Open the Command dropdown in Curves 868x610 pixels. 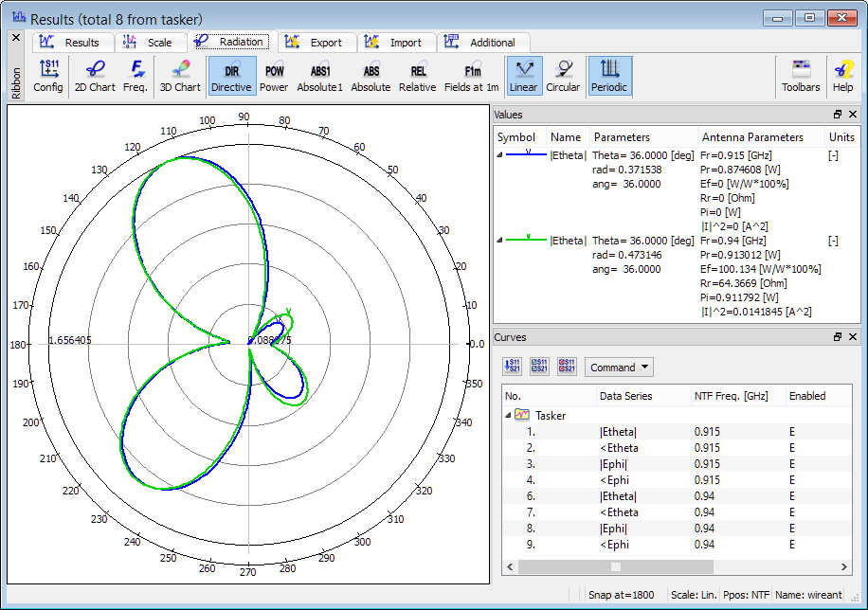point(619,368)
